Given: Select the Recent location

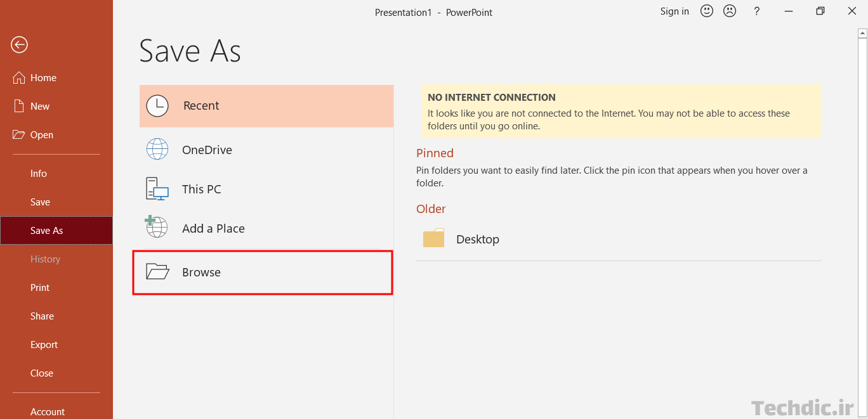Looking at the screenshot, I should pos(266,106).
